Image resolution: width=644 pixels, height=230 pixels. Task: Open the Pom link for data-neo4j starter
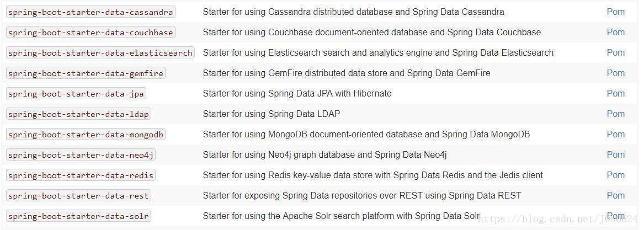click(x=616, y=155)
